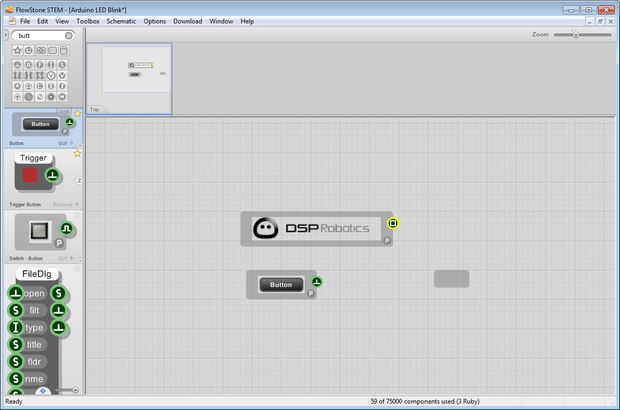Open the View menu

pyautogui.click(x=62, y=21)
